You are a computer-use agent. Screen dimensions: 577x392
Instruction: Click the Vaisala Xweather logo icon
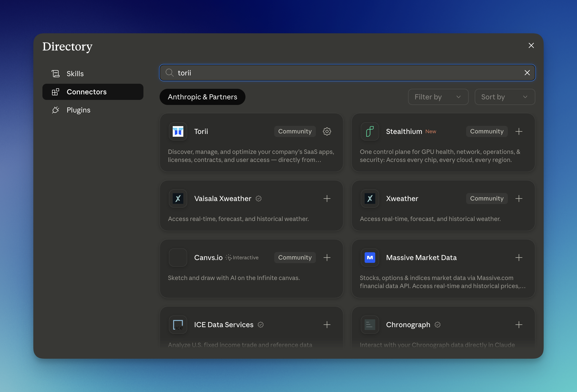point(178,199)
